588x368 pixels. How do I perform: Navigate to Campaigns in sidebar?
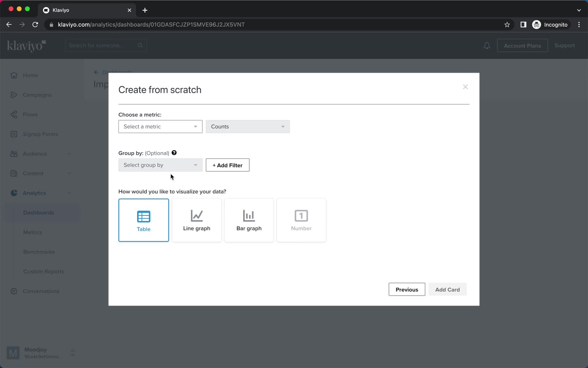37,95
